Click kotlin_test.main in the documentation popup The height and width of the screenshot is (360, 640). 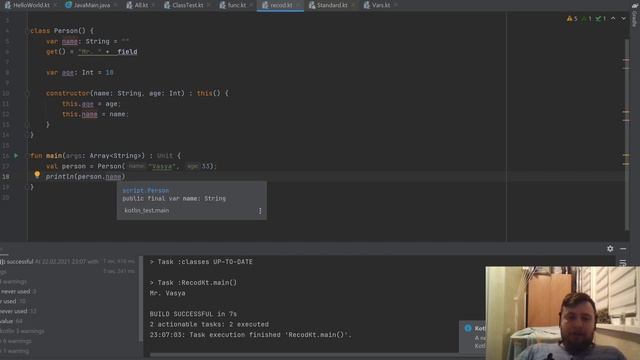pos(147,211)
